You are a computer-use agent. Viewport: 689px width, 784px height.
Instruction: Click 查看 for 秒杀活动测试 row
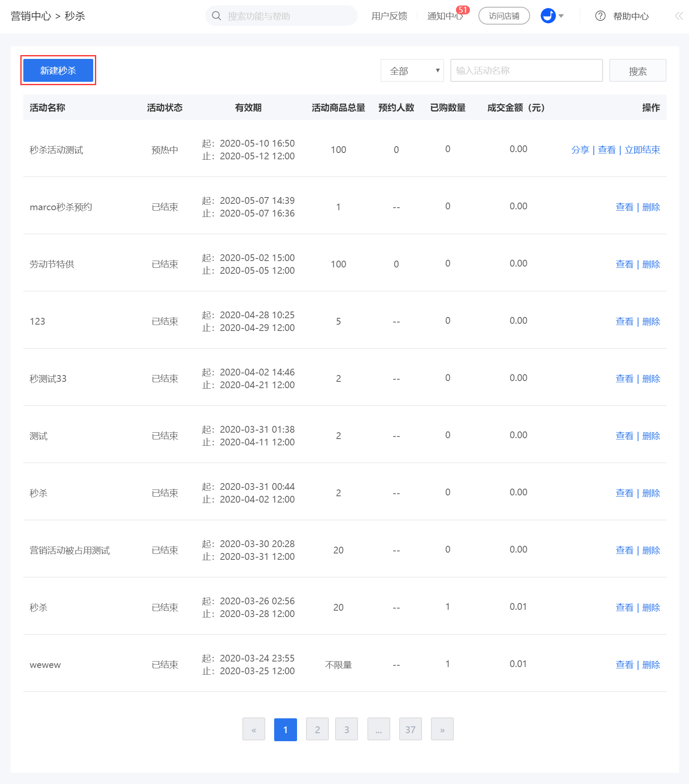tap(606, 150)
